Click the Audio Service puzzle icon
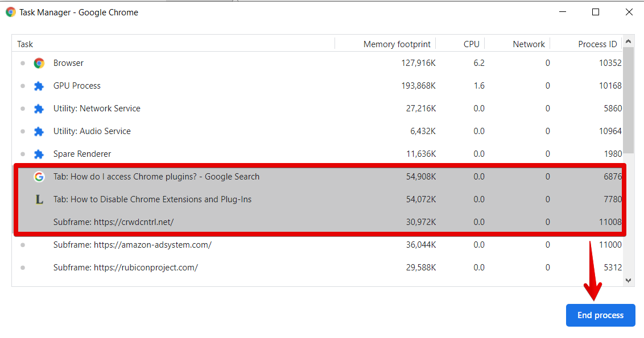This screenshot has height=338, width=644. 39,131
